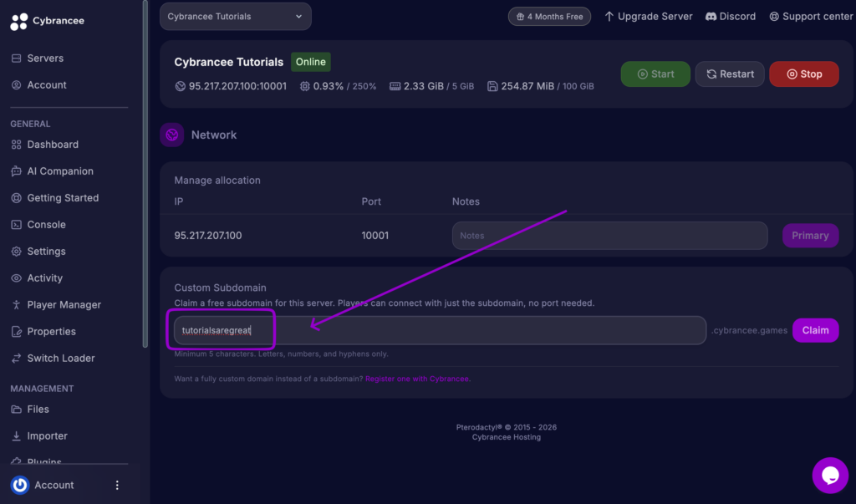Click the server address 95.217.207.100:10001

(237, 86)
